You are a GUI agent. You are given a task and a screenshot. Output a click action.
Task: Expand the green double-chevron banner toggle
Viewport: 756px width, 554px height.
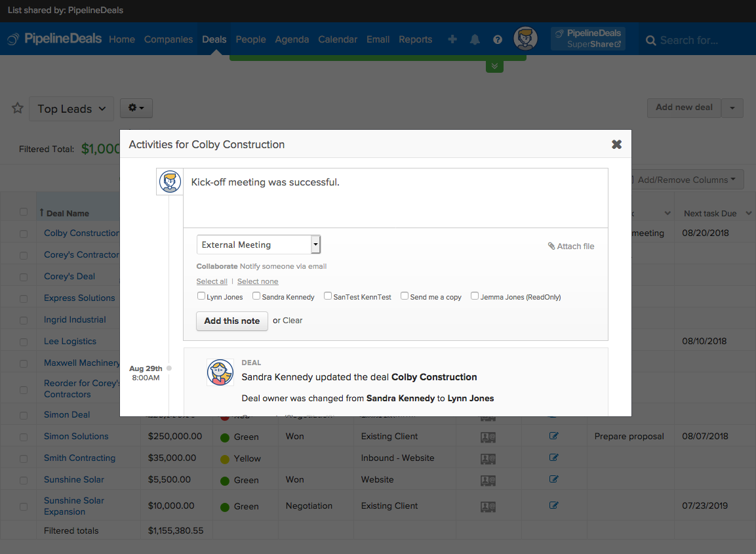[x=494, y=66]
